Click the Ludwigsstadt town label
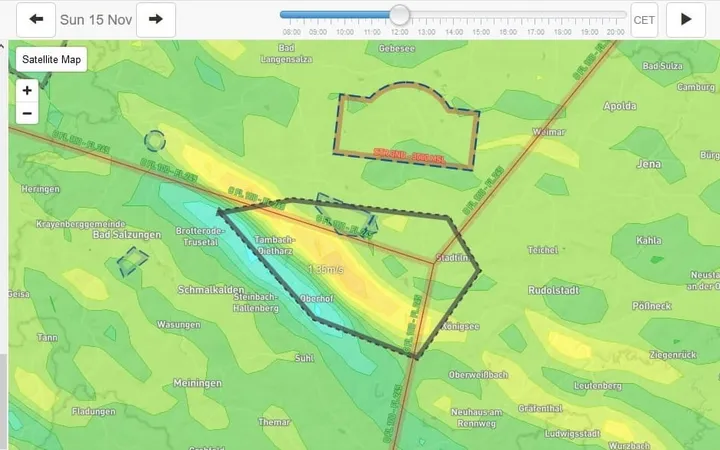The image size is (720, 450). pos(572,433)
